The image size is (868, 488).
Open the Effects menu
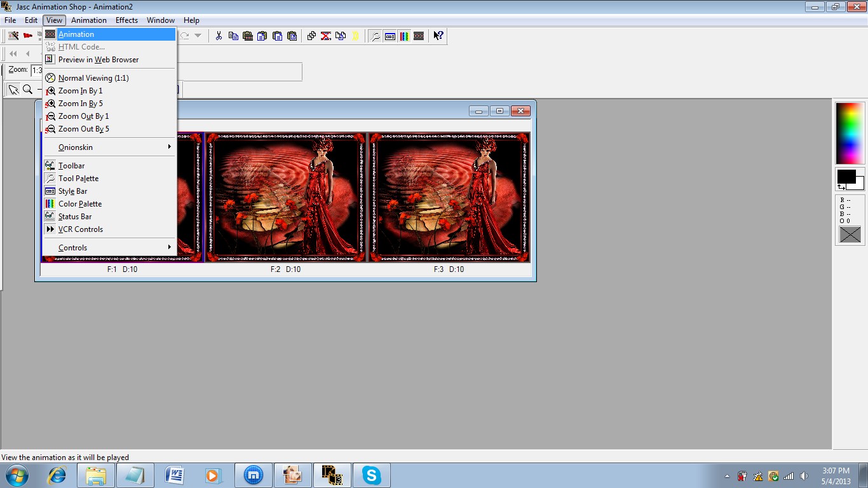pos(126,20)
